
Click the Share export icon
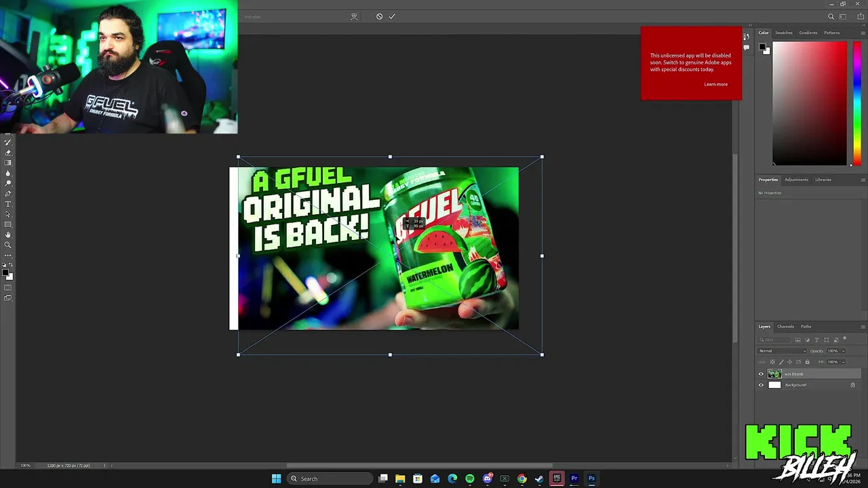click(861, 16)
